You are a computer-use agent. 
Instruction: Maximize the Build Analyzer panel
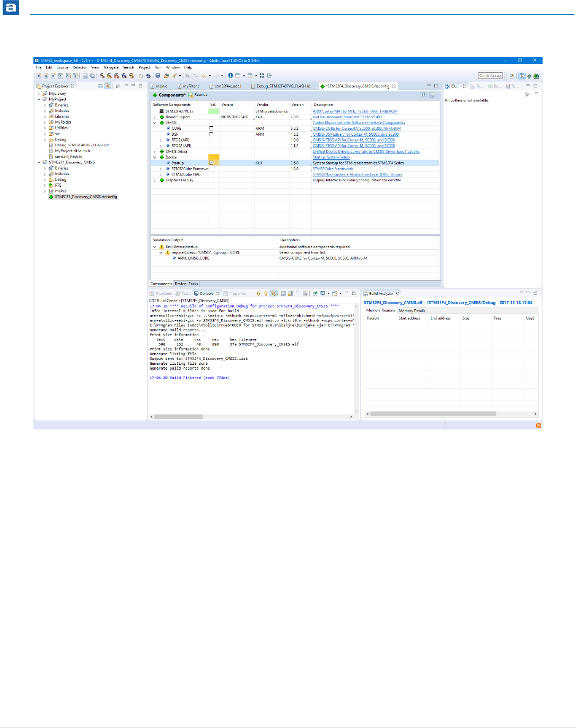(535, 293)
